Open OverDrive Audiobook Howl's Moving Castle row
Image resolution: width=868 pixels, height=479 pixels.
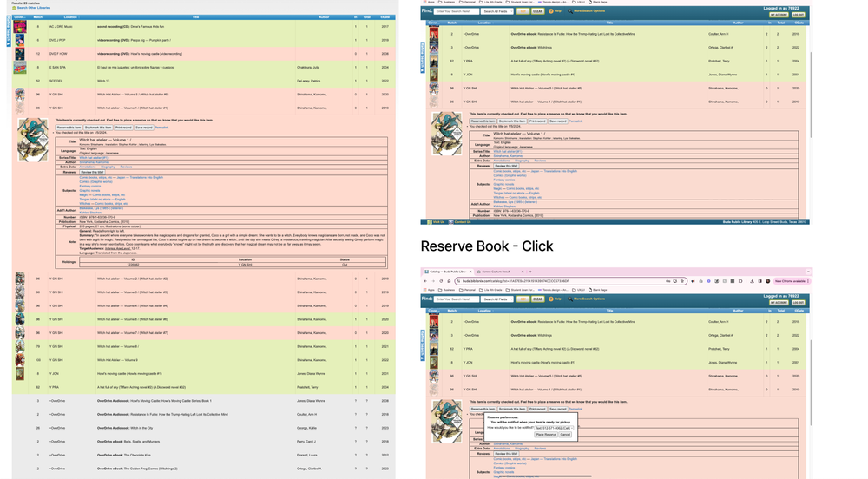(x=204, y=400)
